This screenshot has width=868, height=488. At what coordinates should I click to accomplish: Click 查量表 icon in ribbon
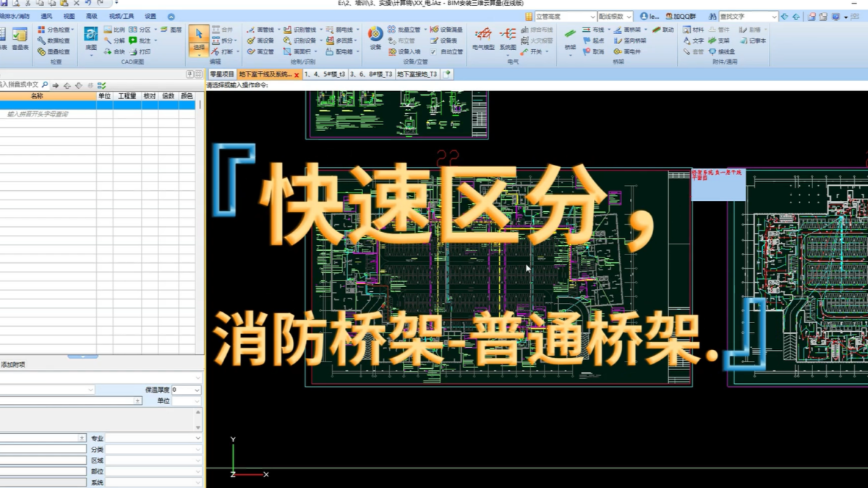click(20, 38)
